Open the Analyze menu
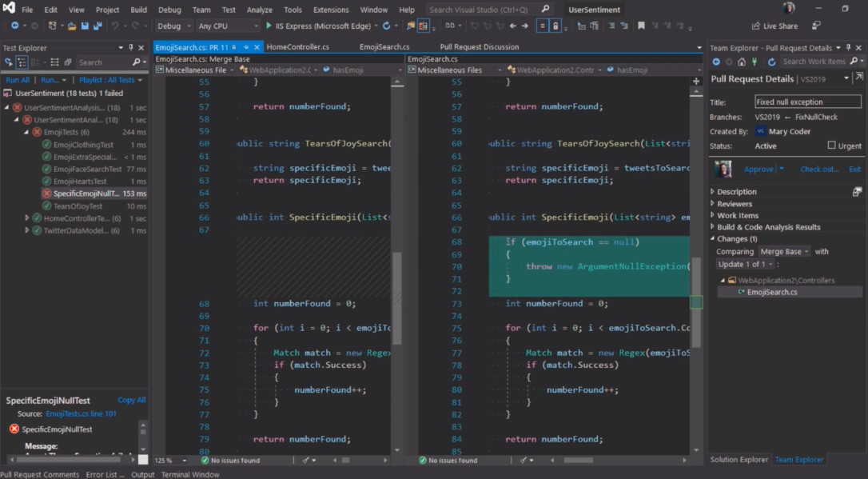Screen dimensions: 868x479 coord(259,10)
